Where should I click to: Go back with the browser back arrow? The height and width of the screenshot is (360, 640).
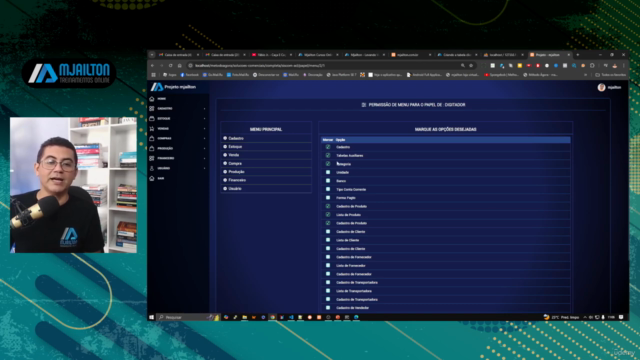[x=153, y=65]
